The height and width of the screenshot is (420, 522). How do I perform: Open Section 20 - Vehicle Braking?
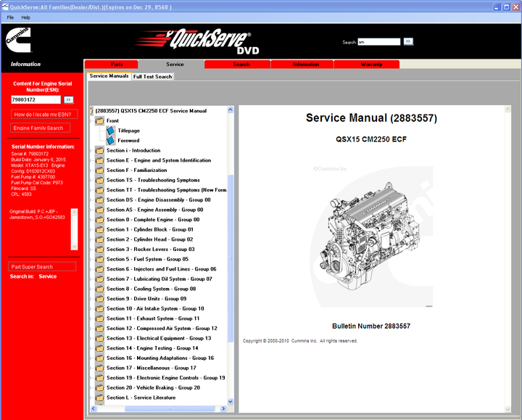153,387
